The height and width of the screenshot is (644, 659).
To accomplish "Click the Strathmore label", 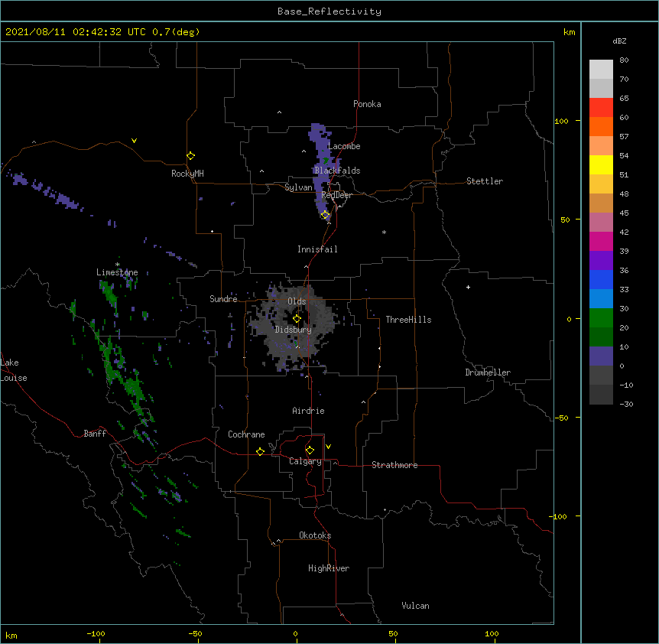I will pos(394,465).
